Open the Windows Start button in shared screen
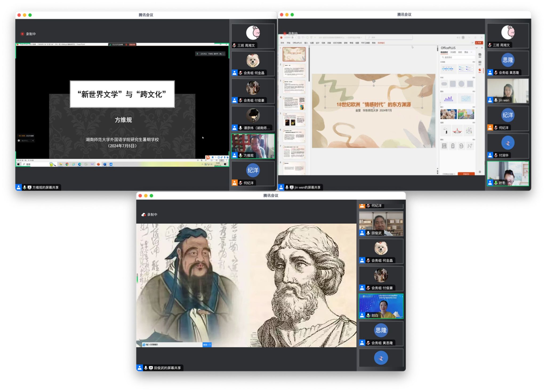 pyautogui.click(x=18, y=164)
